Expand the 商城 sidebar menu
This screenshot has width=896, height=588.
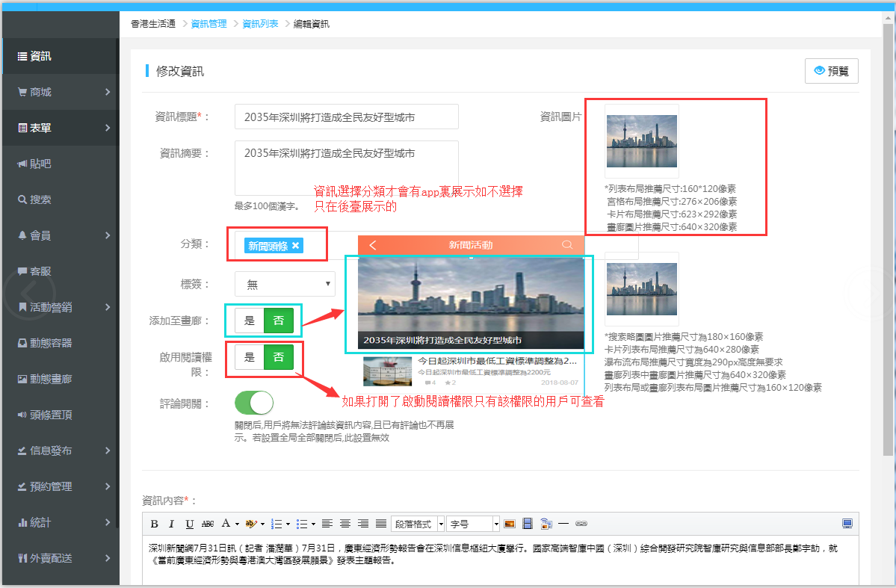[x=60, y=92]
